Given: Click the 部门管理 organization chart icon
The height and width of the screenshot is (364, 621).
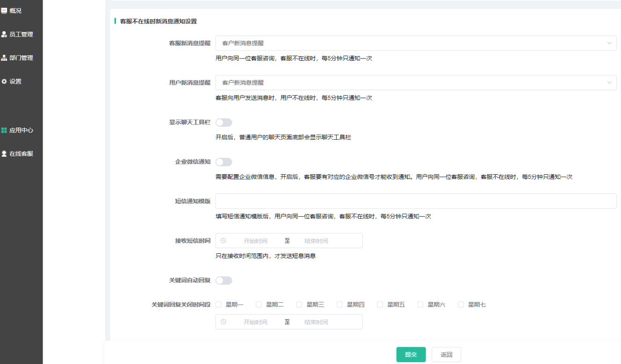Looking at the screenshot, I should point(4,58).
